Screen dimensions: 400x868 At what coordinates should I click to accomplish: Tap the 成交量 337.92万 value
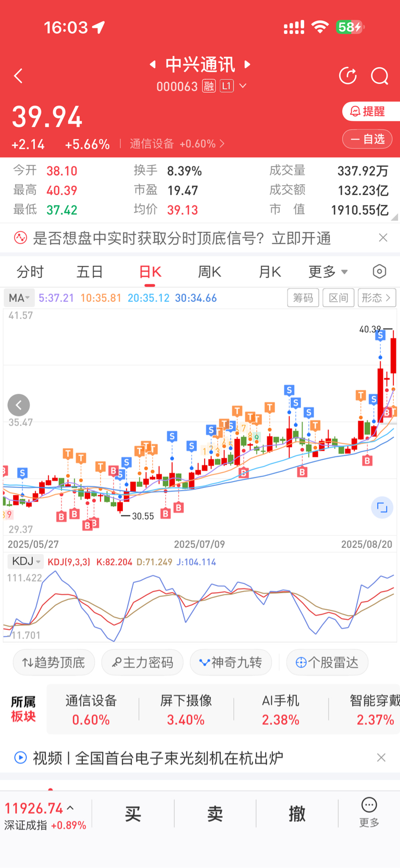pos(363,171)
